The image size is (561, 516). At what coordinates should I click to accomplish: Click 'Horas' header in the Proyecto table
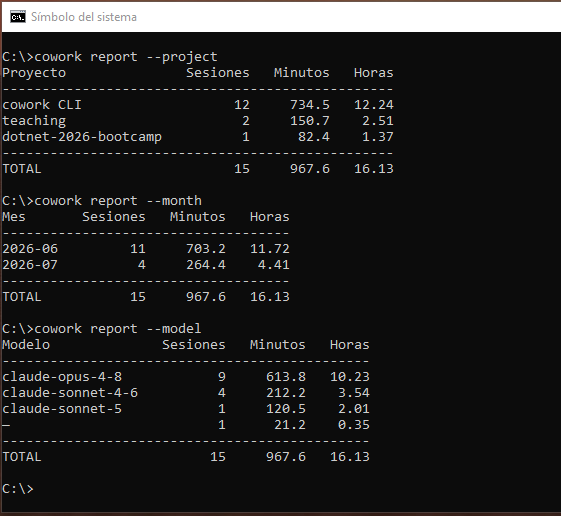(x=374, y=73)
